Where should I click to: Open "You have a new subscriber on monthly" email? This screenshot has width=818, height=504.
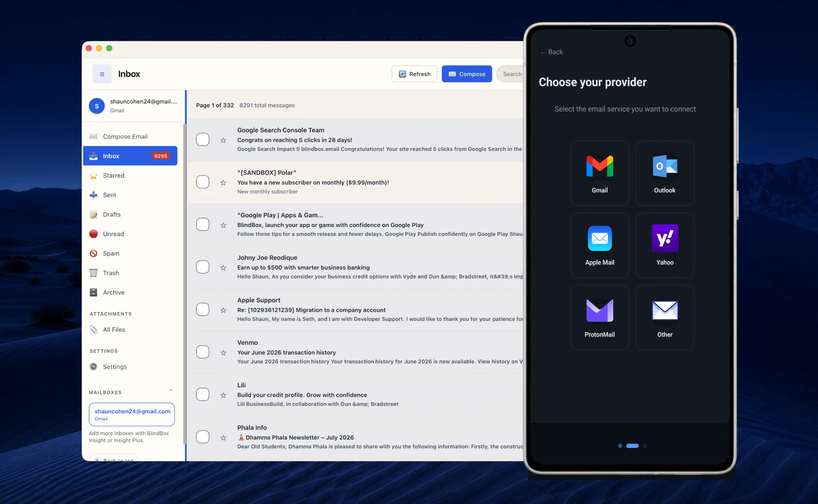click(x=313, y=183)
